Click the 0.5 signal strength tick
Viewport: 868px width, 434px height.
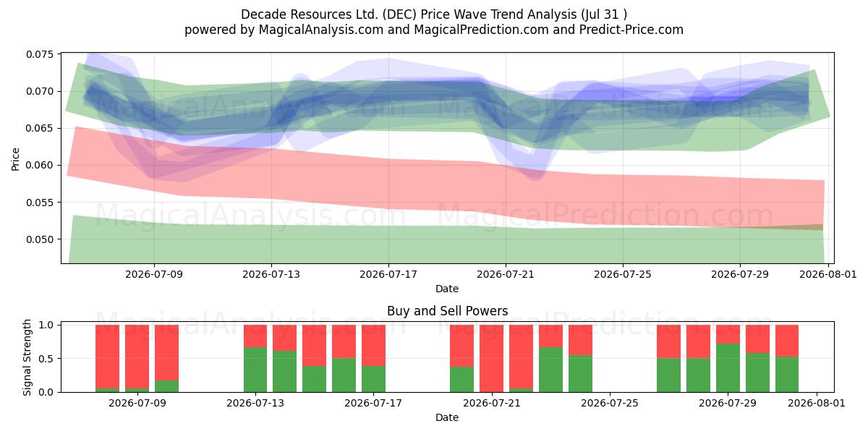coord(47,359)
